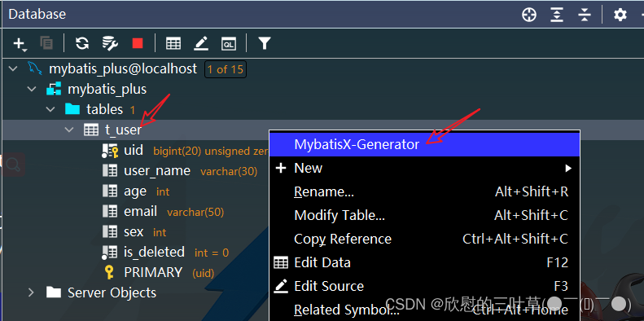This screenshot has height=321, width=644.
Task: Click the PRIMARY key icon
Action: point(109,272)
